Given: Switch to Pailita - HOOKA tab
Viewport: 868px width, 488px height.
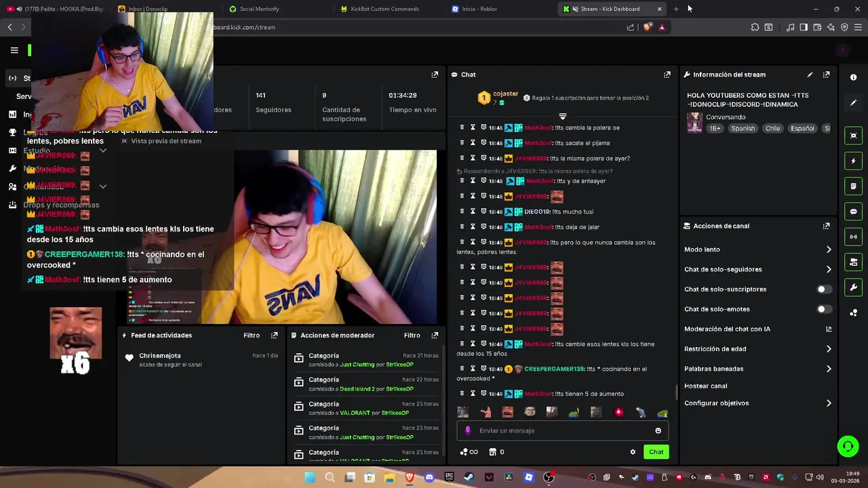Looking at the screenshot, I should point(54,9).
